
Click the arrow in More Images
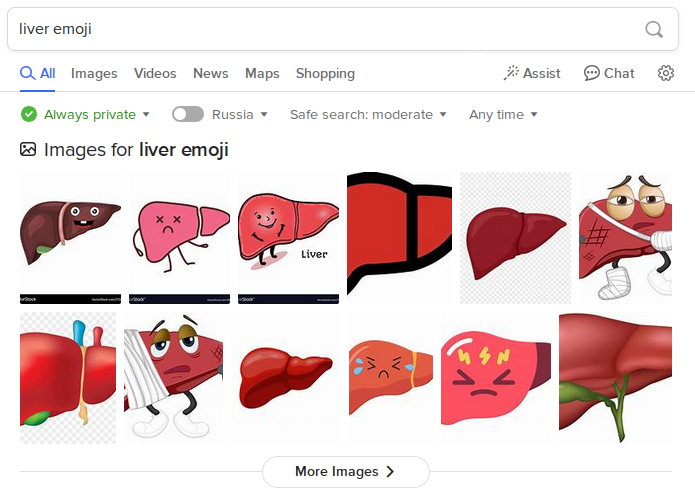tap(390, 471)
